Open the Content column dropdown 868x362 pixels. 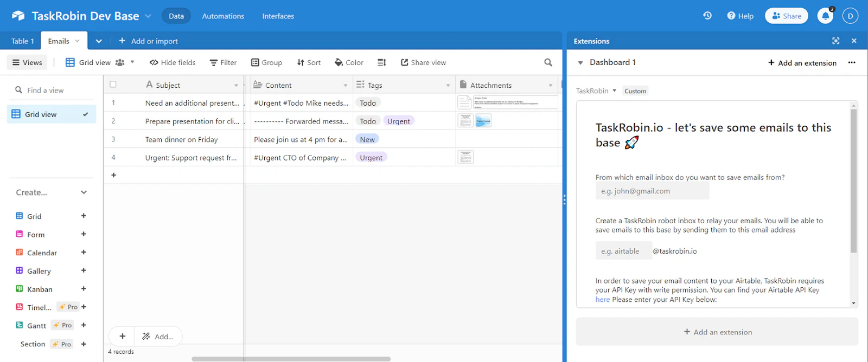346,85
